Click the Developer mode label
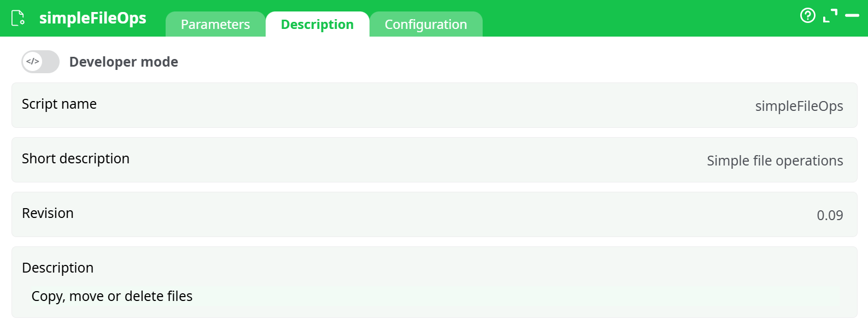The width and height of the screenshot is (868, 325). pos(124,62)
